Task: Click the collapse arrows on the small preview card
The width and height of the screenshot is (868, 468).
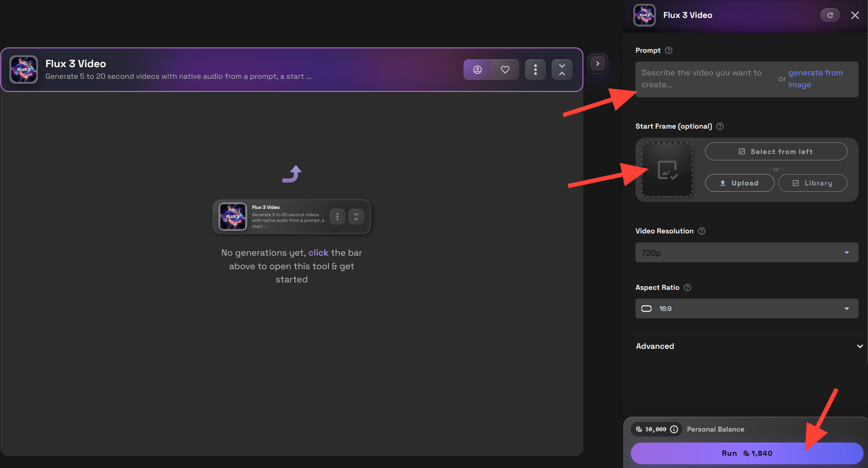Action: [356, 216]
